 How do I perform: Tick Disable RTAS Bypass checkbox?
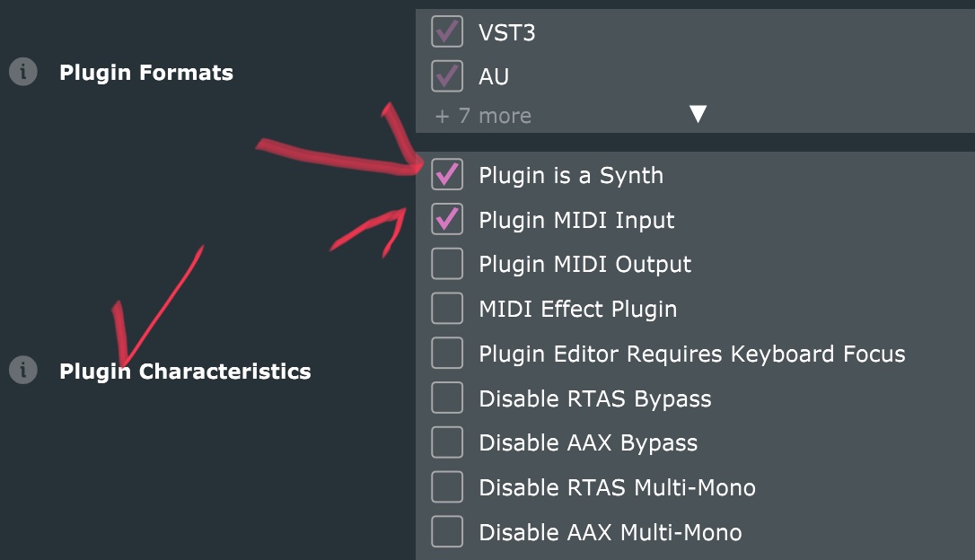coord(447,398)
